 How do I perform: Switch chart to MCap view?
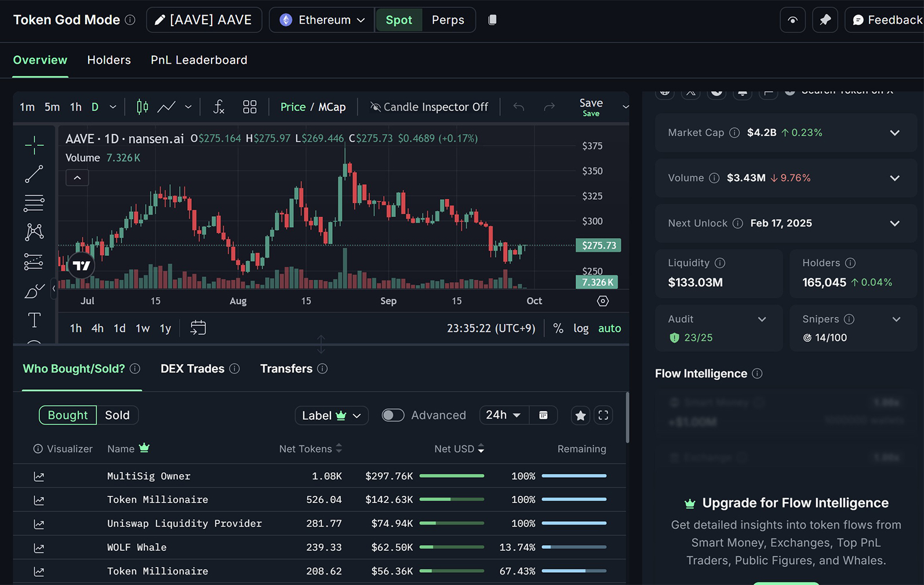tap(332, 107)
